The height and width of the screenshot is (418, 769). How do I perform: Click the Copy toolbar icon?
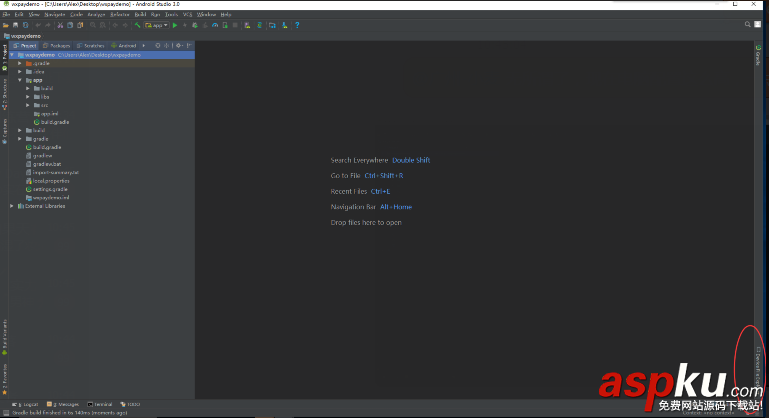click(x=70, y=25)
